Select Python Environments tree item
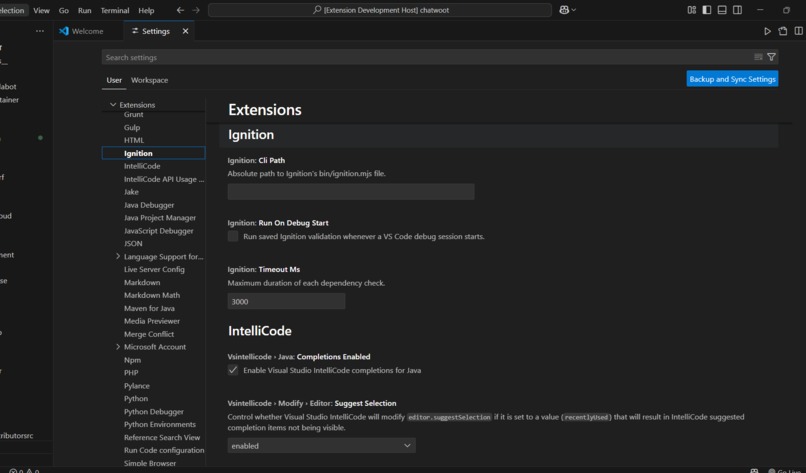Viewport: 806px width, 473px height. pyautogui.click(x=159, y=425)
